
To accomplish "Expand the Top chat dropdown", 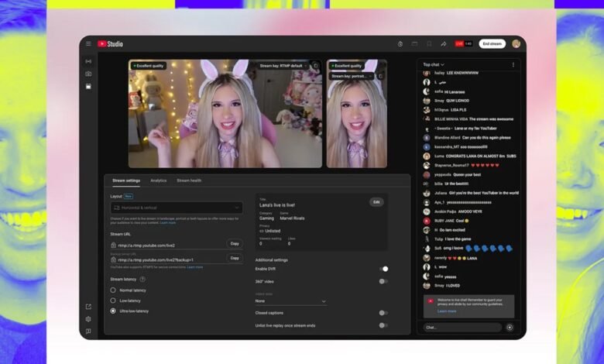I will tap(434, 65).
